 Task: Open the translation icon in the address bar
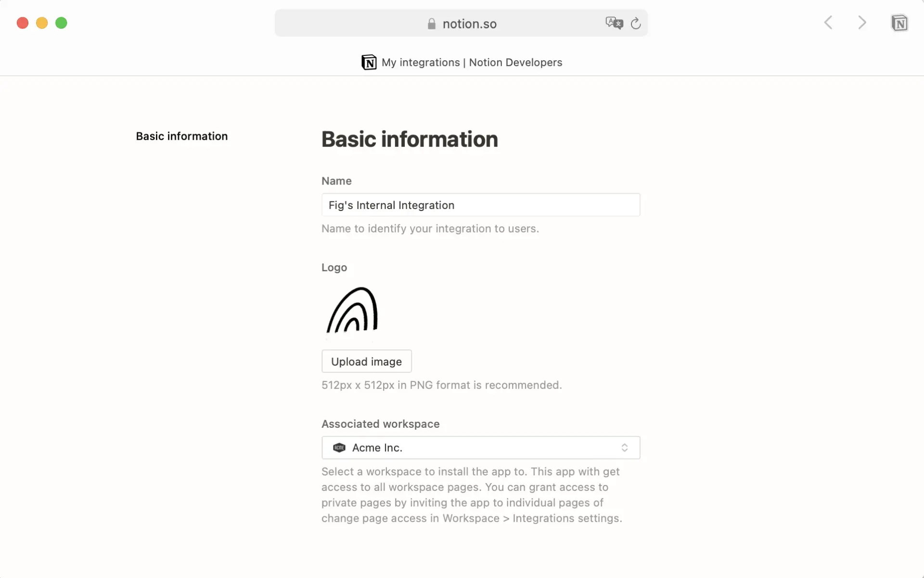[614, 23]
